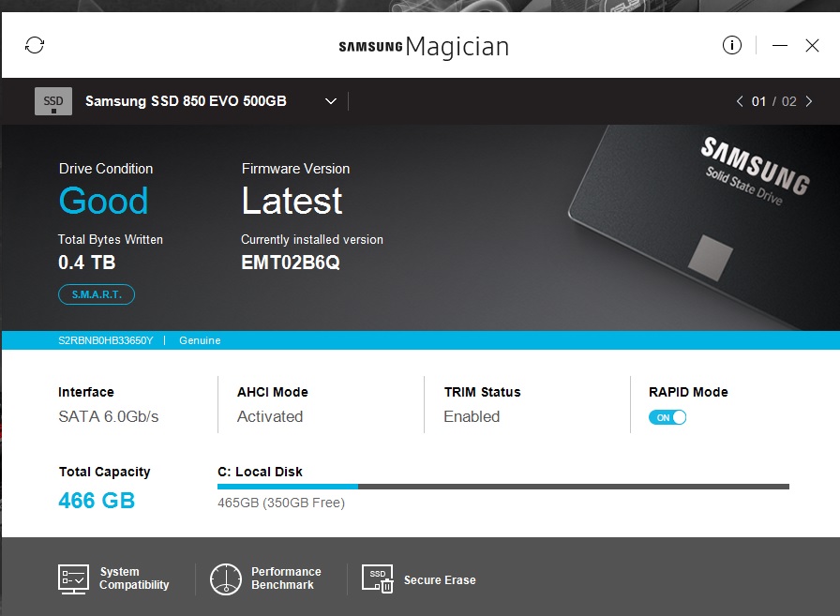Screen dimensions: 840x616
Task: Click the refresh icon
Action: coord(35,46)
